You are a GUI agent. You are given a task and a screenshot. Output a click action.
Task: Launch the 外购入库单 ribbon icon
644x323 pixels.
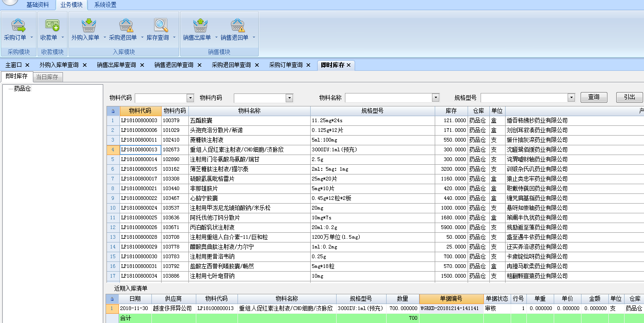coord(88,25)
